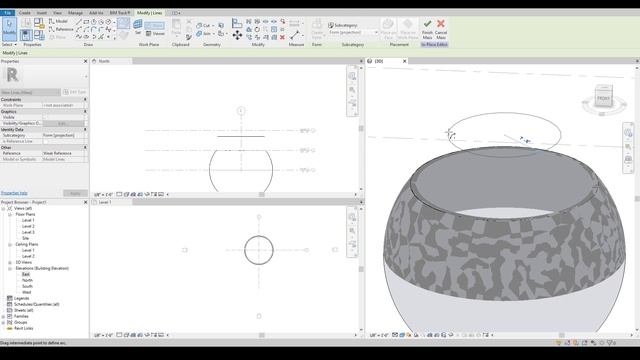Collapse Elevations (Building Elevation) node
This screenshot has height=360, width=640.
(10, 269)
